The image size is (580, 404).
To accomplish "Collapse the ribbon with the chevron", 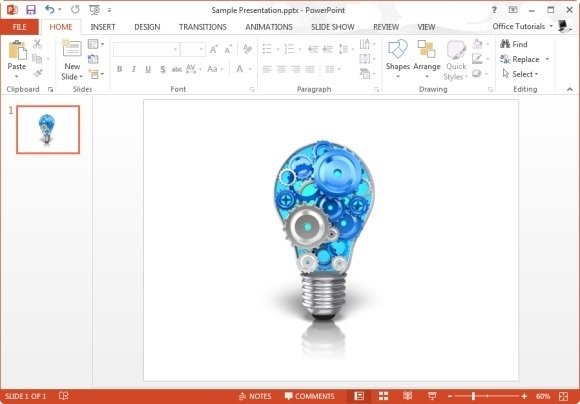I will click(x=570, y=89).
